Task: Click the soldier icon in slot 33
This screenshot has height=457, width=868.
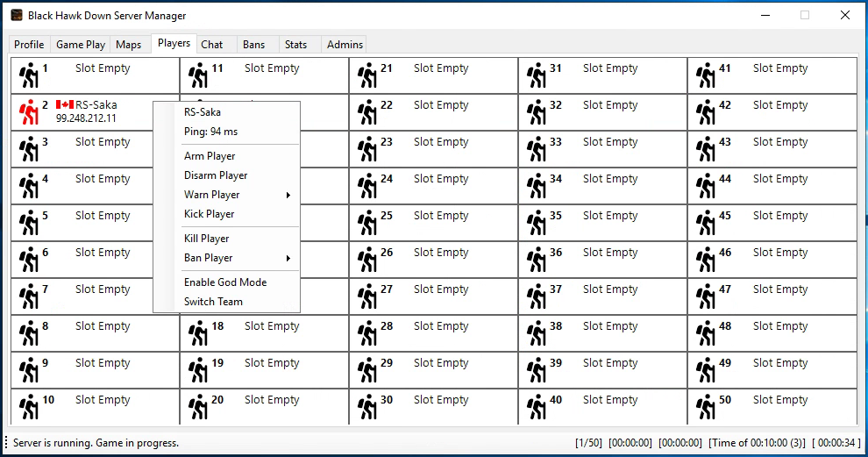Action: click(537, 149)
